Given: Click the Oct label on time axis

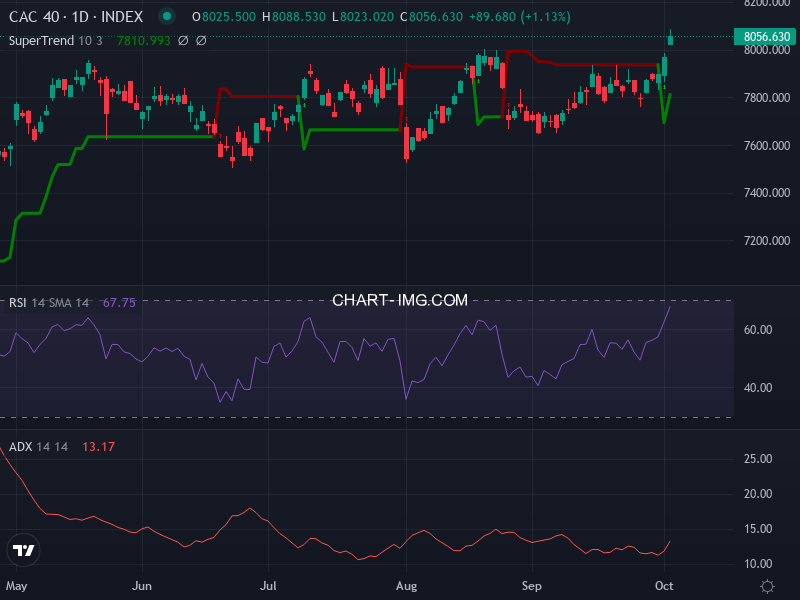Looking at the screenshot, I should click(665, 585).
